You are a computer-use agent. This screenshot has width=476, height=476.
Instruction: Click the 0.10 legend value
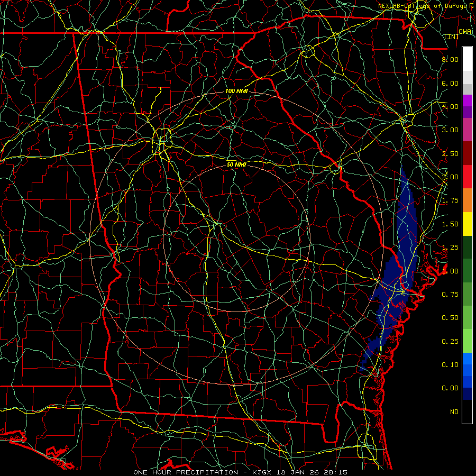tap(450, 365)
